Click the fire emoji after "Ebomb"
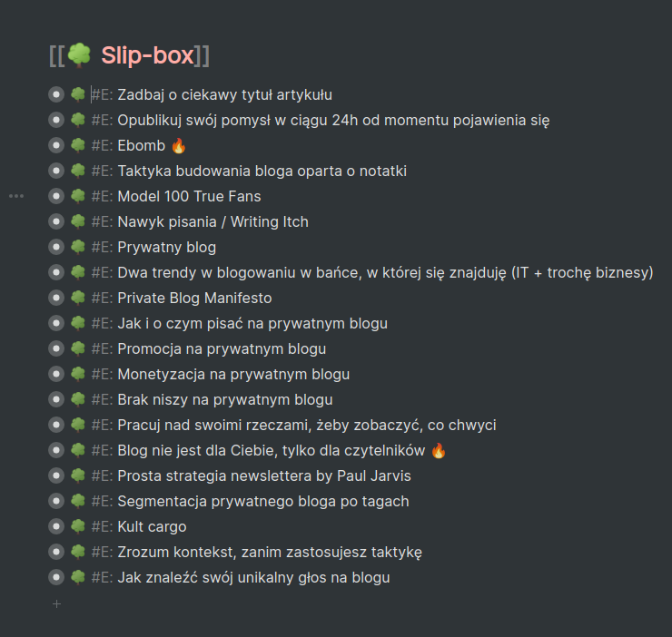The height and width of the screenshot is (637, 672). pos(178,145)
